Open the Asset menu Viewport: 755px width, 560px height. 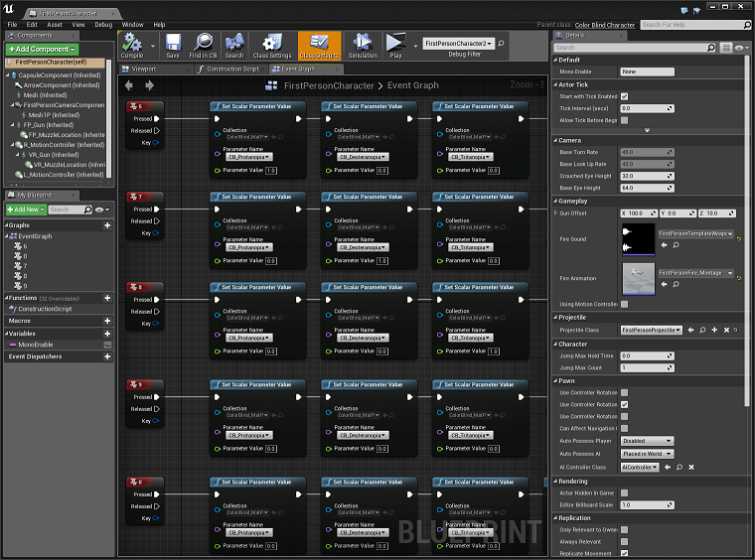pos(55,25)
